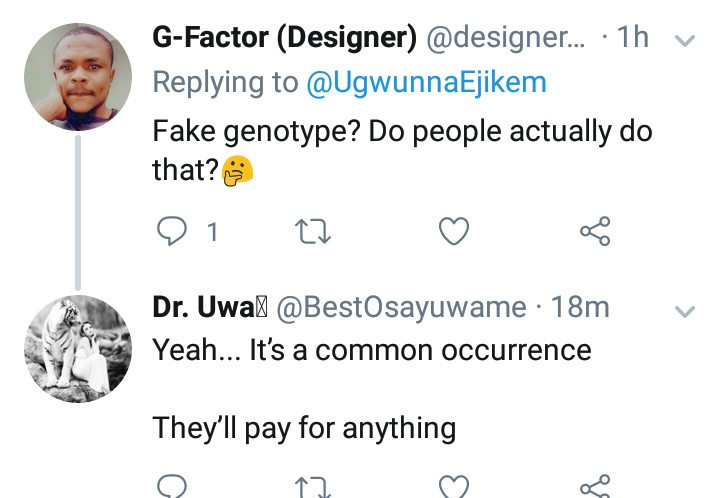Image resolution: width=720 pixels, height=498 pixels.
Task: View Dr. Uwa's tiger profile picture
Action: click(x=77, y=348)
